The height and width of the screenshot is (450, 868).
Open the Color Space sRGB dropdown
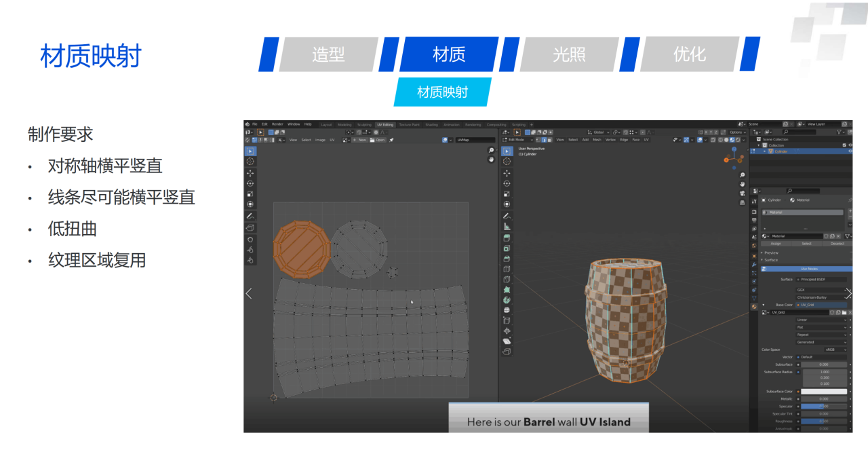(834, 350)
